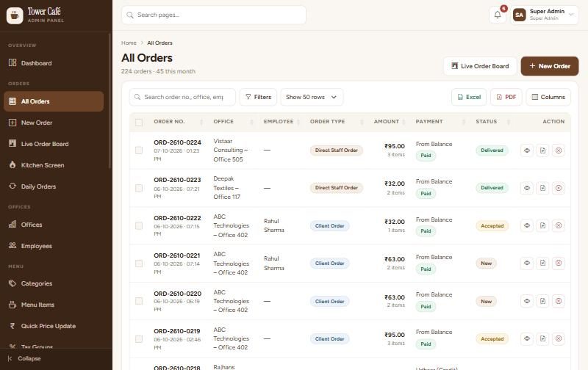The image size is (588, 370).
Task: Open the Menu Items page
Action: tap(54, 305)
